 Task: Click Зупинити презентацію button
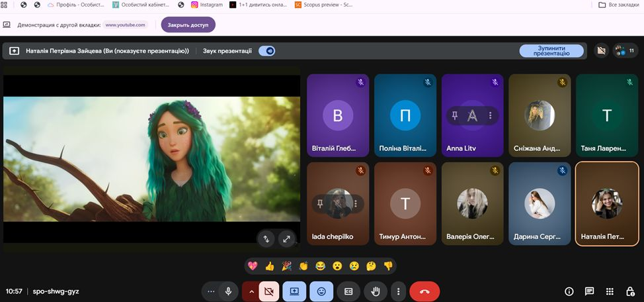551,51
